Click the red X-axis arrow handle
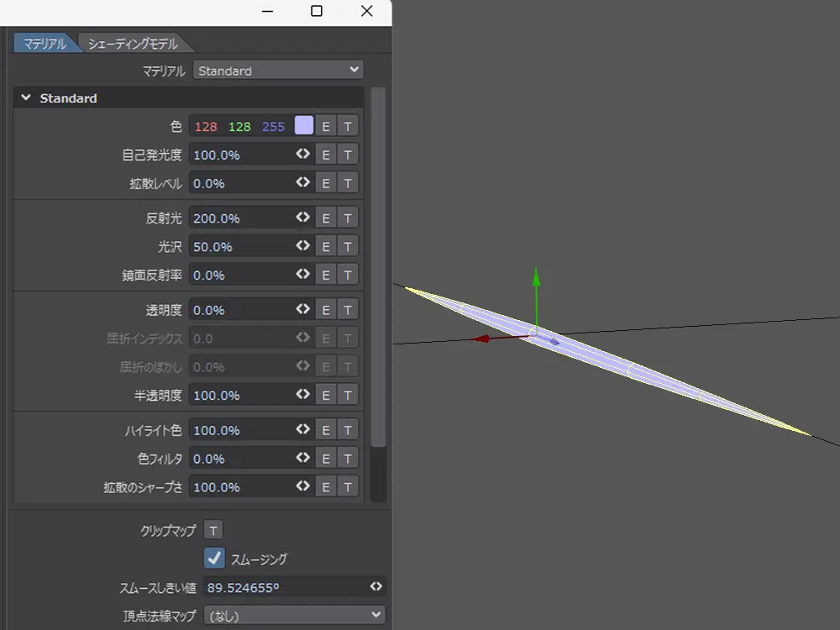This screenshot has height=630, width=840. click(480, 339)
